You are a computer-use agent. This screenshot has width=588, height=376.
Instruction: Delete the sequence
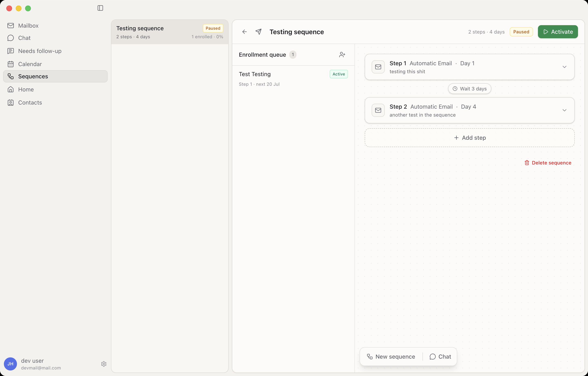click(548, 163)
